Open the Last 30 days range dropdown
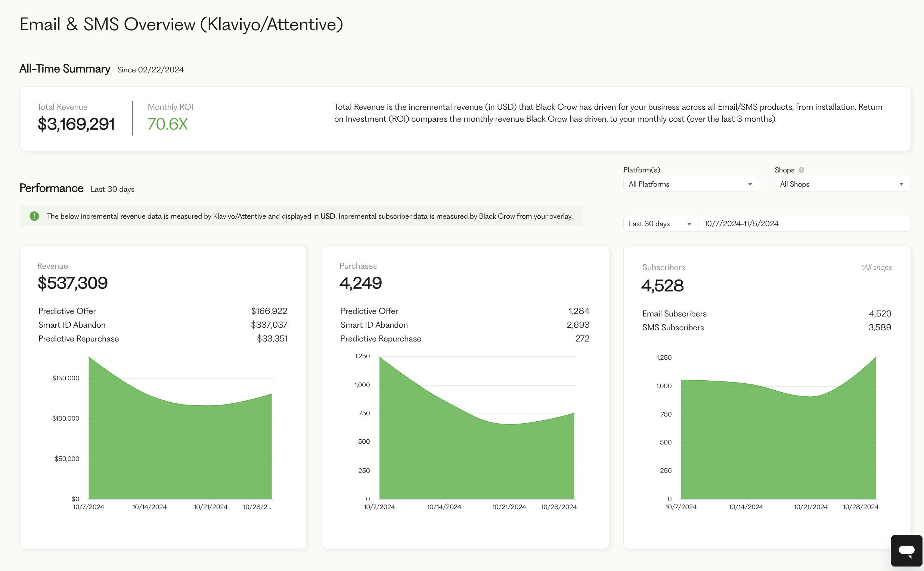924x571 pixels. (x=660, y=224)
